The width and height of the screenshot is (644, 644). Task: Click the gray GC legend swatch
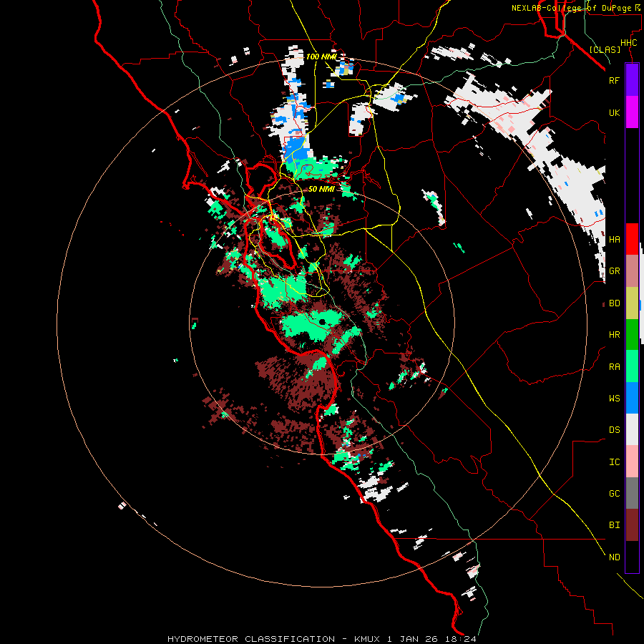[x=632, y=493]
